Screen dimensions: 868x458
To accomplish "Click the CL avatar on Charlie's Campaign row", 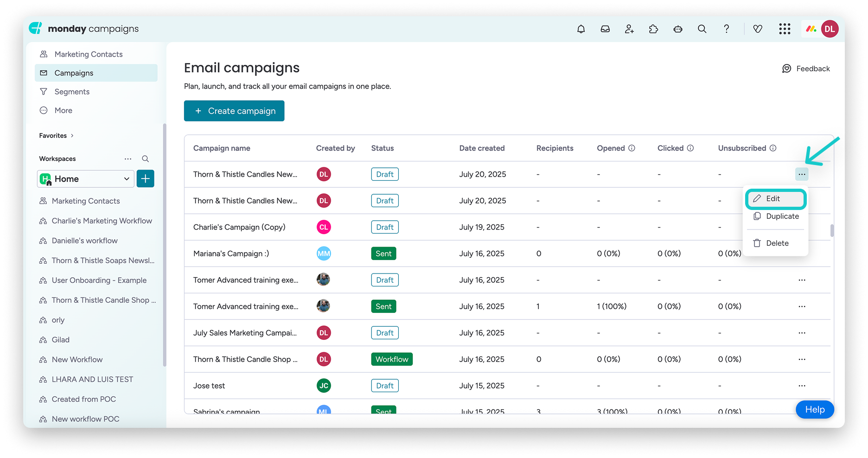I will click(324, 227).
